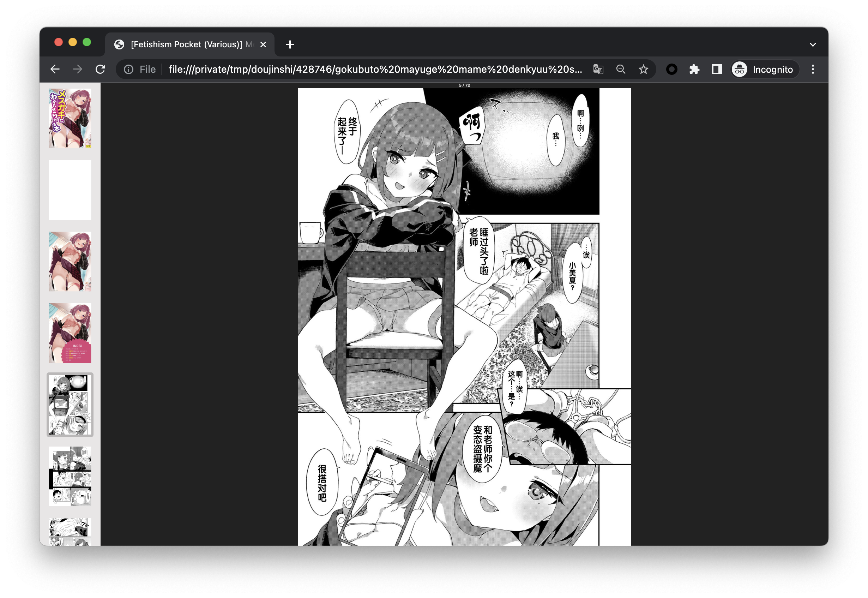This screenshot has height=598, width=868.
Task: Open the Extensions puzzle piece menu
Action: (694, 69)
